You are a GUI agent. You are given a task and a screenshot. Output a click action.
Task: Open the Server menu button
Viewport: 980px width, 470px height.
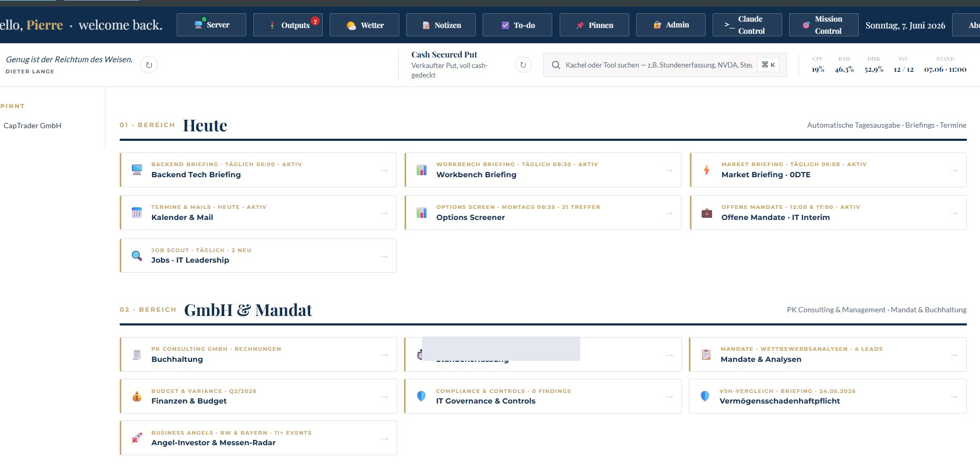coord(212,25)
